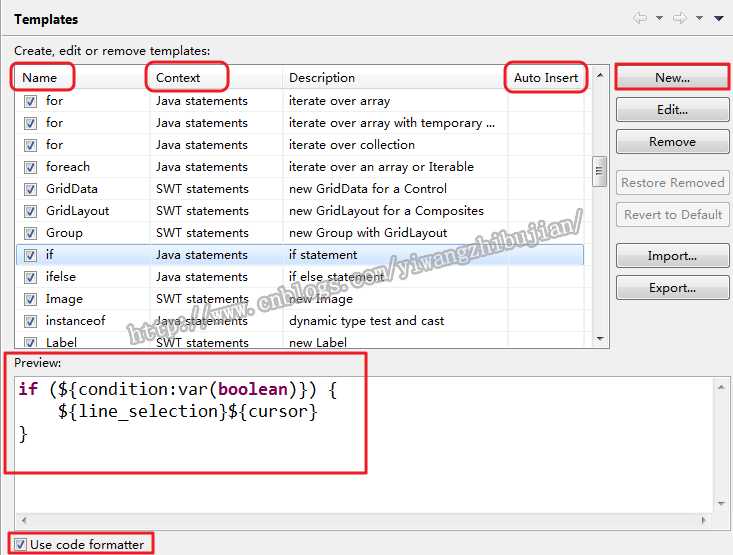Click the preview pane scroll down arrow

[720, 503]
